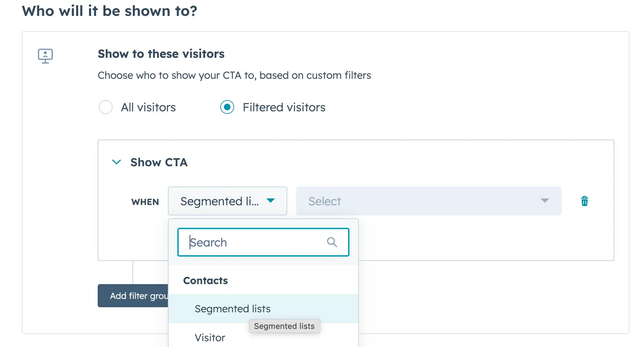Screen dimensions: 644x347
Task: Select the All visitors radio button
Action: 105,107
